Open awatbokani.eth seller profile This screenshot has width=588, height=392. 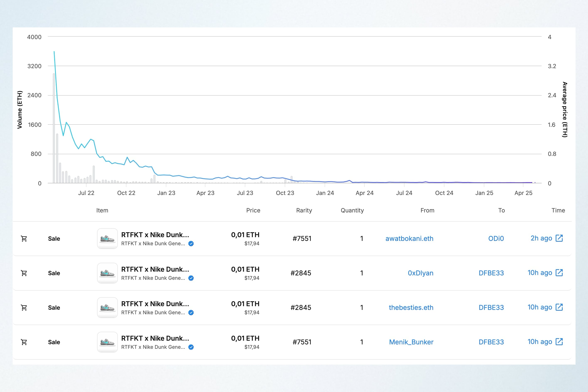pos(409,238)
